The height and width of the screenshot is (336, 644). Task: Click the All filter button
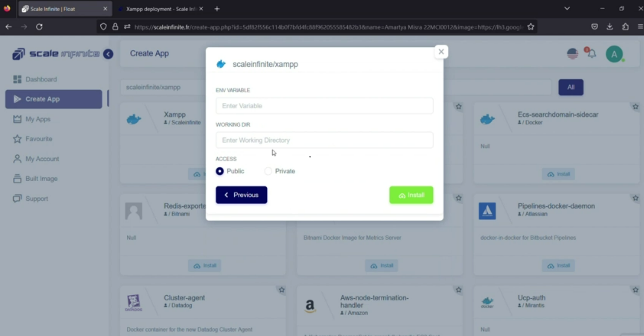click(571, 87)
